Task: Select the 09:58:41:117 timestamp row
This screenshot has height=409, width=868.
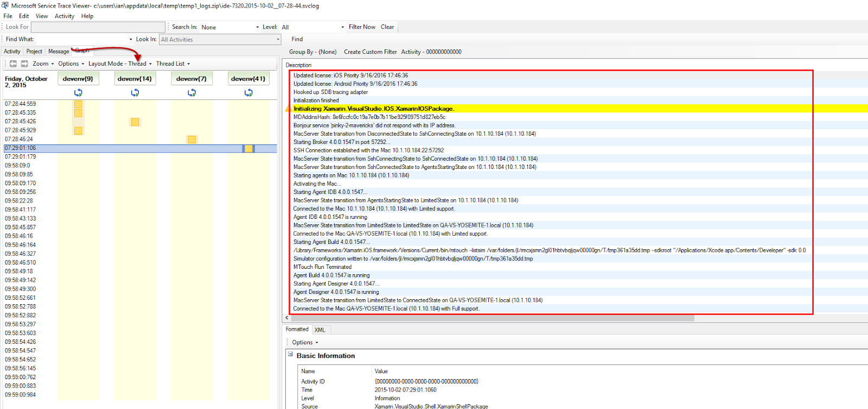Action: tap(141, 210)
